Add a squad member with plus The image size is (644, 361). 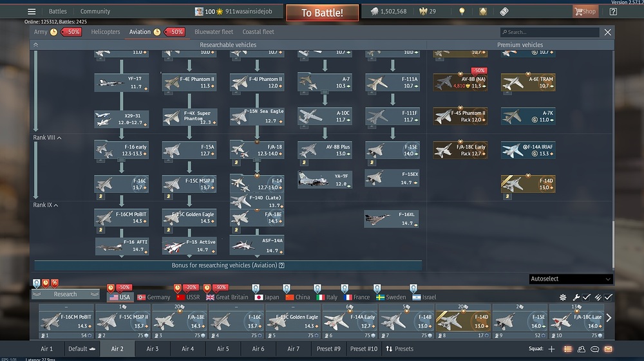(x=552, y=349)
